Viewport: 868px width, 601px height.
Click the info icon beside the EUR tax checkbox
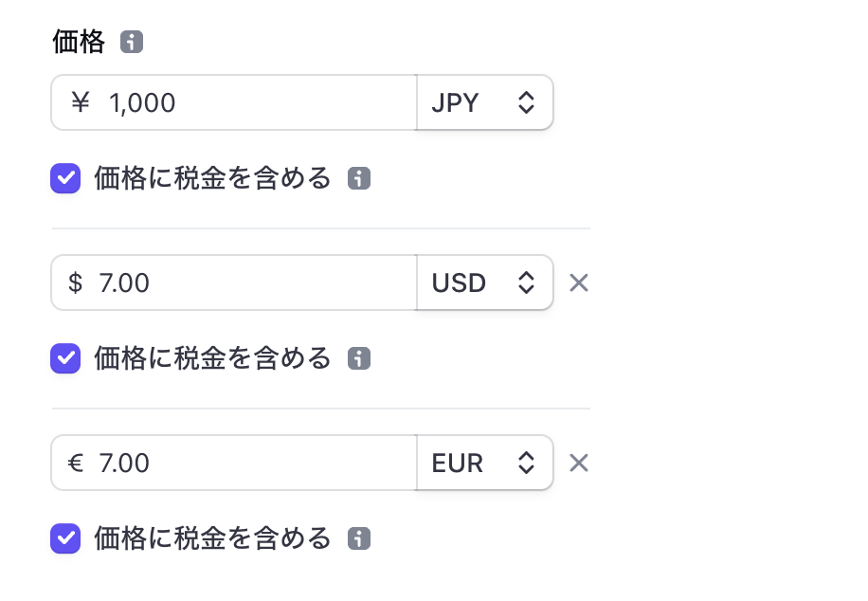[358, 538]
